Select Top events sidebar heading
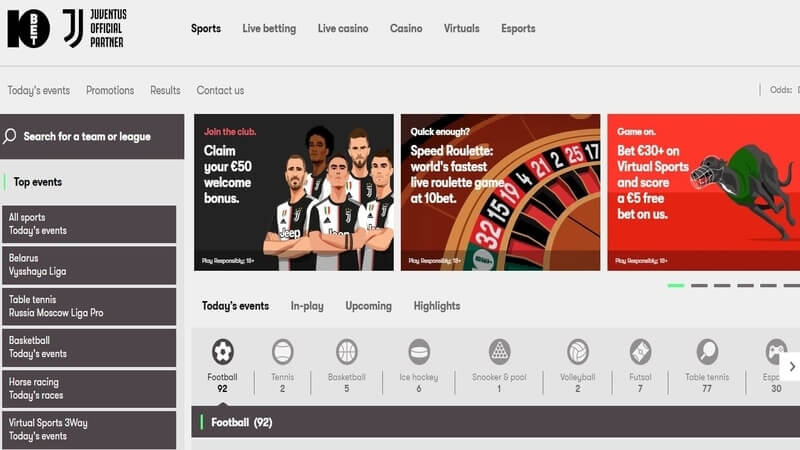The image size is (800, 450). tap(38, 182)
